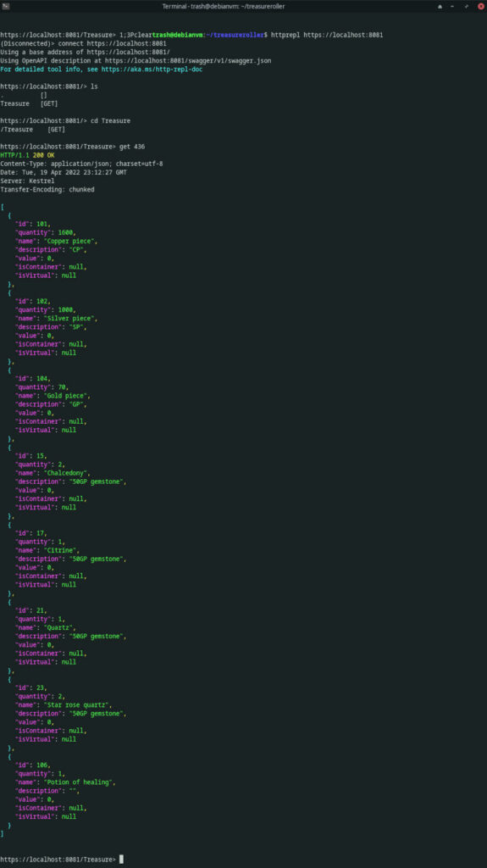Click the cursor at the bottom prompt

click(x=121, y=860)
